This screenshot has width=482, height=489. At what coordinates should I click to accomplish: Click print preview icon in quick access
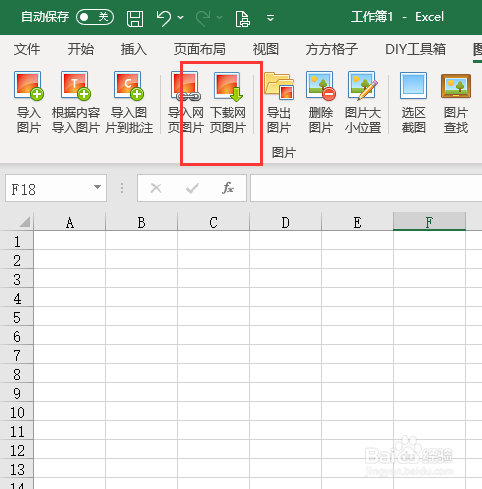[243, 18]
